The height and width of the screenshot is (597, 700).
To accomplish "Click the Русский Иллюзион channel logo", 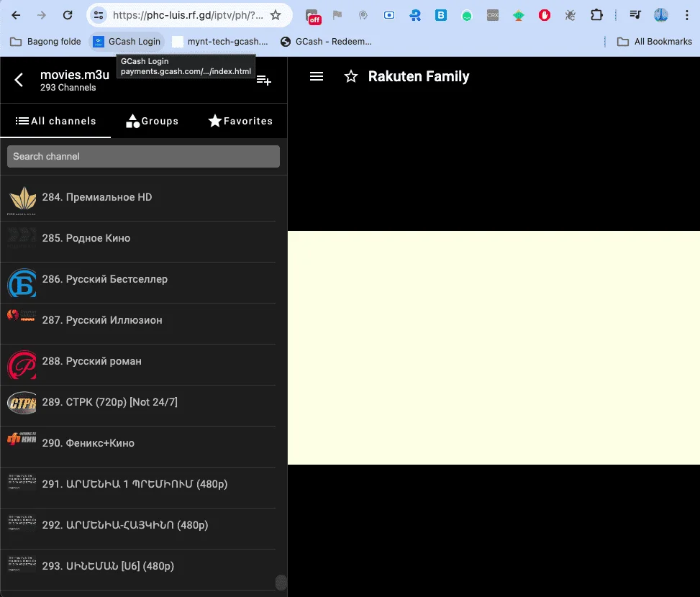I will pos(22,316).
